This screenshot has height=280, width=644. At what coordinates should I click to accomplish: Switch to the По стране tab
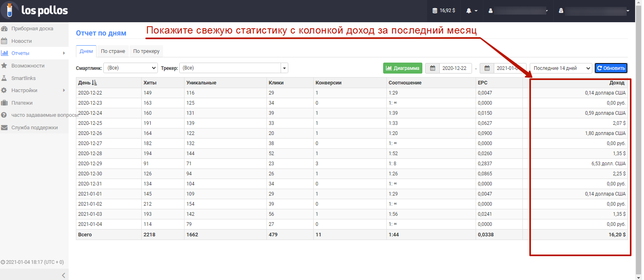113,51
